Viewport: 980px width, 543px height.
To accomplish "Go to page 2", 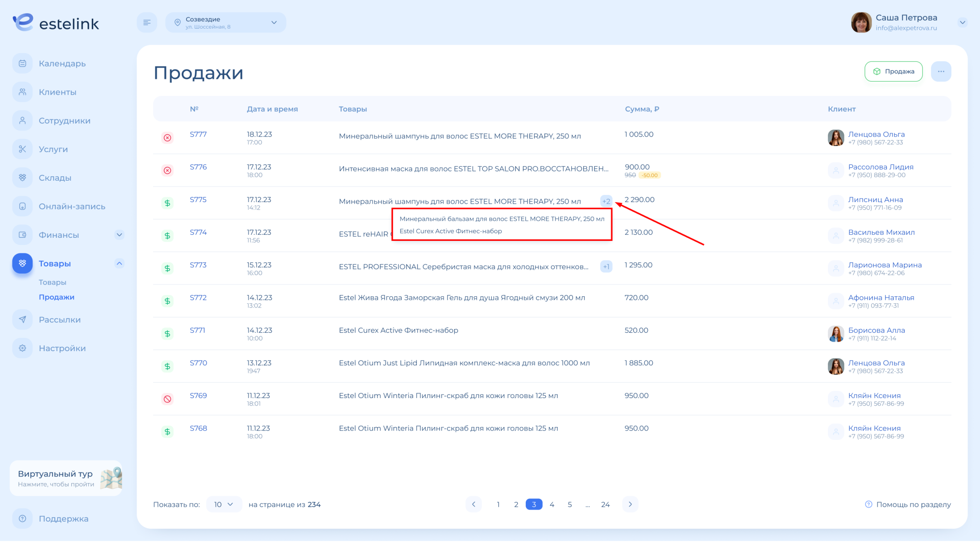I will click(x=516, y=504).
